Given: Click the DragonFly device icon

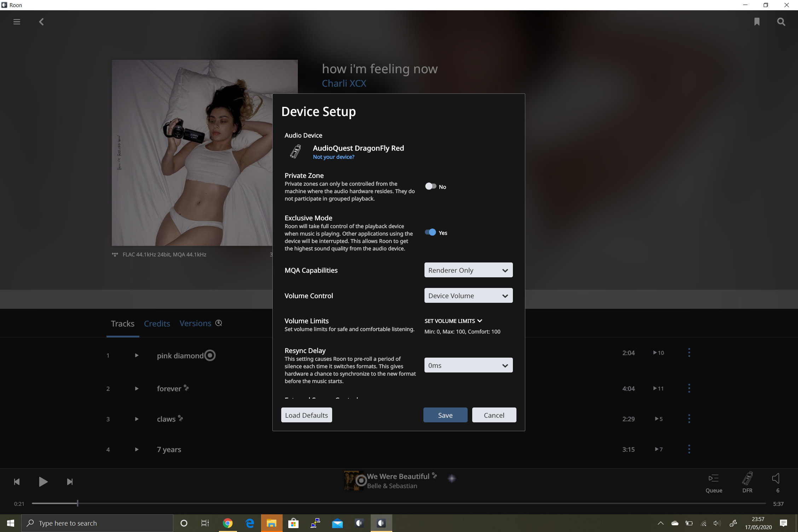Looking at the screenshot, I should (296, 151).
